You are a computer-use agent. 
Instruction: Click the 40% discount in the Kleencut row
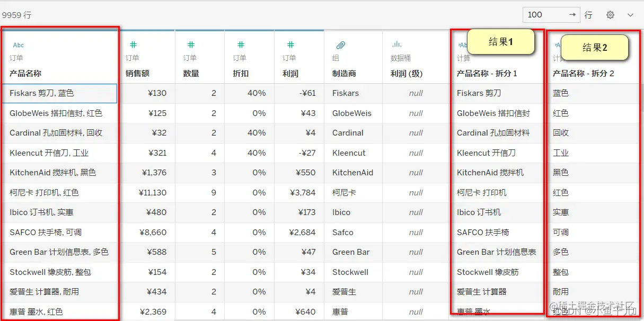pyautogui.click(x=257, y=153)
